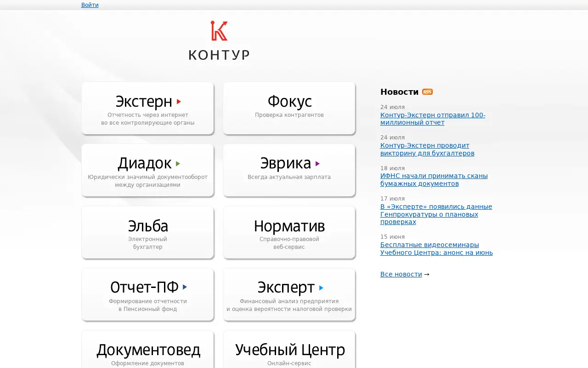Click 'Проверка контрагентов' description text

pyautogui.click(x=289, y=115)
